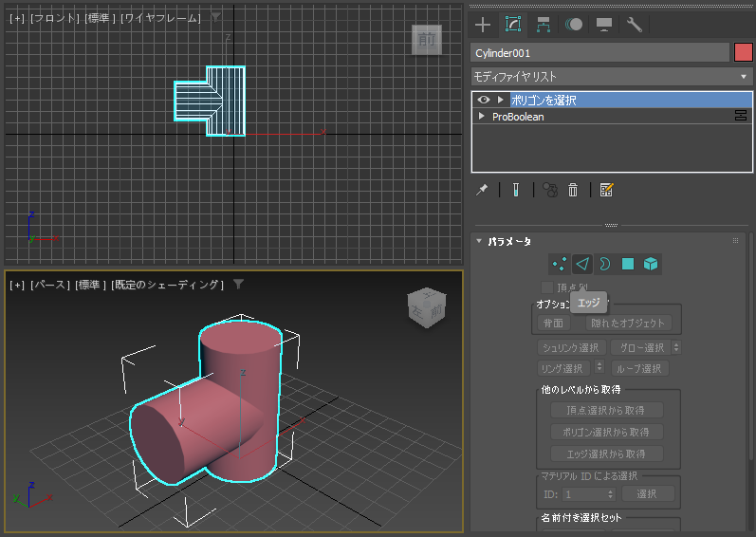Click the spinner beside リング選択
756x537 pixels.
click(599, 367)
